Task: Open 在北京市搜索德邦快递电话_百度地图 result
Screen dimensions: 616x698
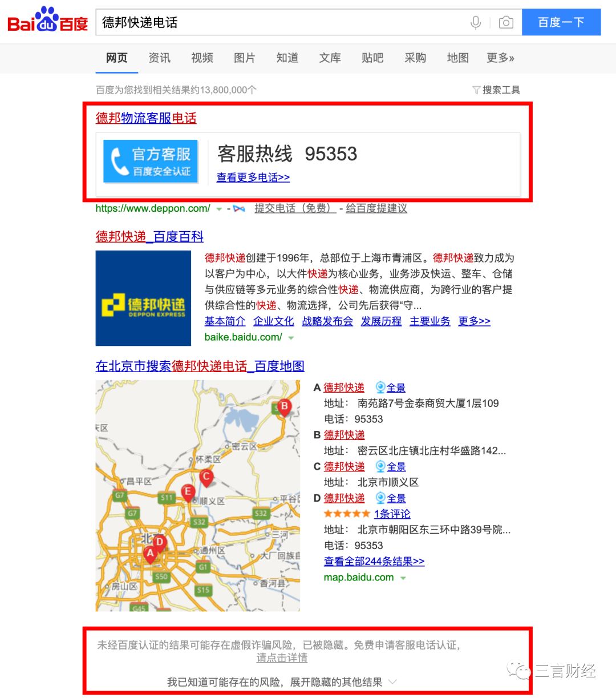Action: point(200,366)
